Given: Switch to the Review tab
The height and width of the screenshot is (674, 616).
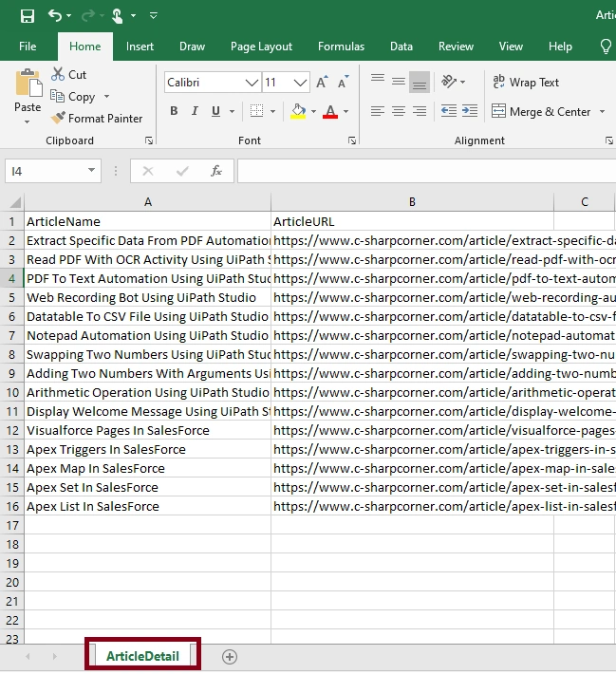Looking at the screenshot, I should click(x=456, y=47).
